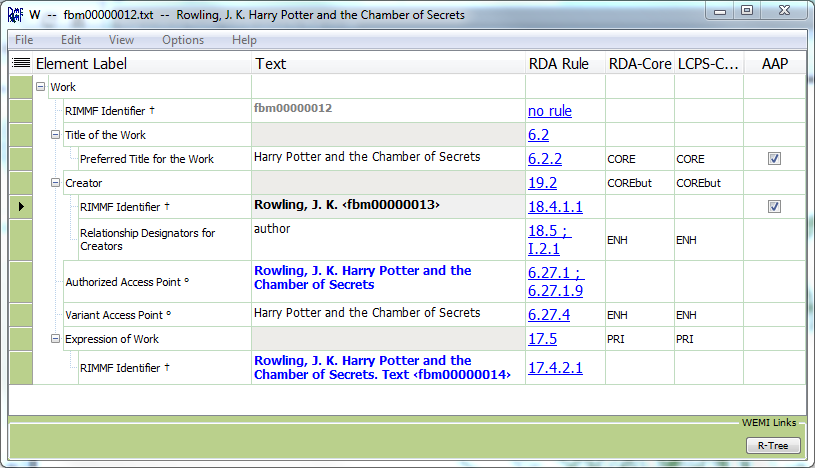Open RDA rule 6.2 link
This screenshot has height=468, width=815.
(x=538, y=135)
